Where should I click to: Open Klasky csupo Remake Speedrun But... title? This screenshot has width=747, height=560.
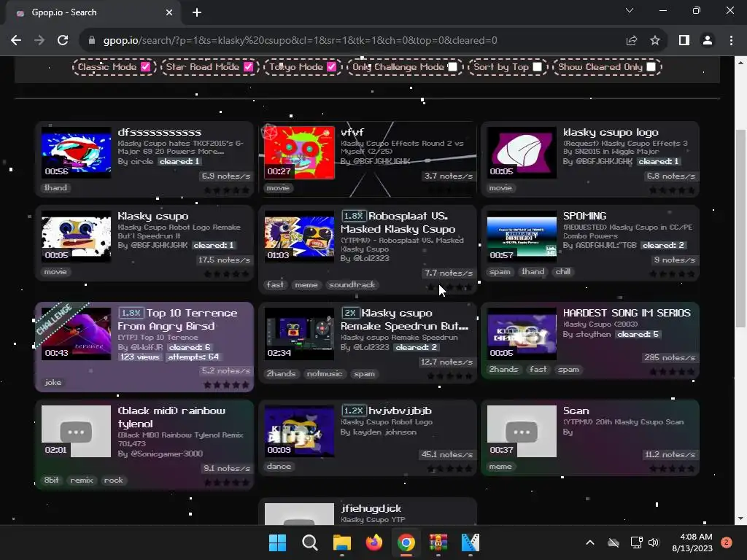[405, 319]
